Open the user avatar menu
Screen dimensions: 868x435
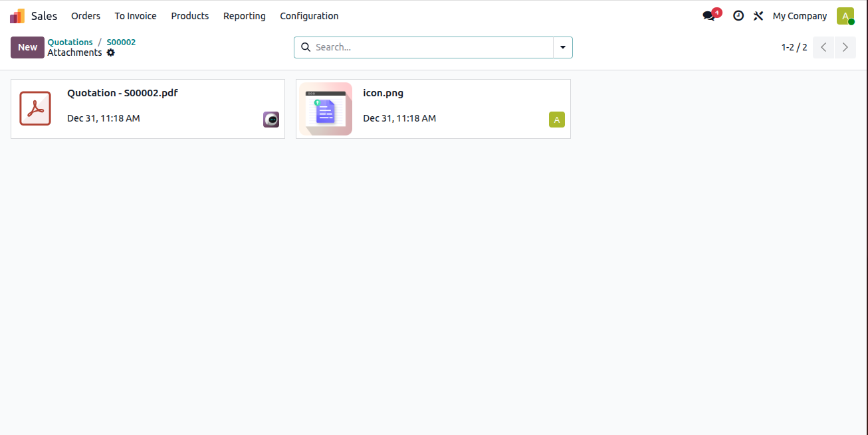845,16
